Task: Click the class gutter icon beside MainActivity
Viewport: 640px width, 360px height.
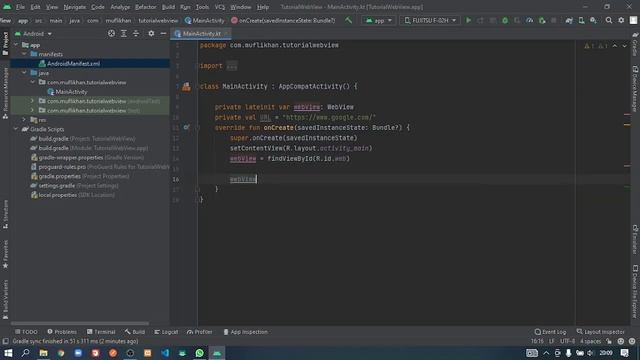Action: pyautogui.click(x=186, y=86)
